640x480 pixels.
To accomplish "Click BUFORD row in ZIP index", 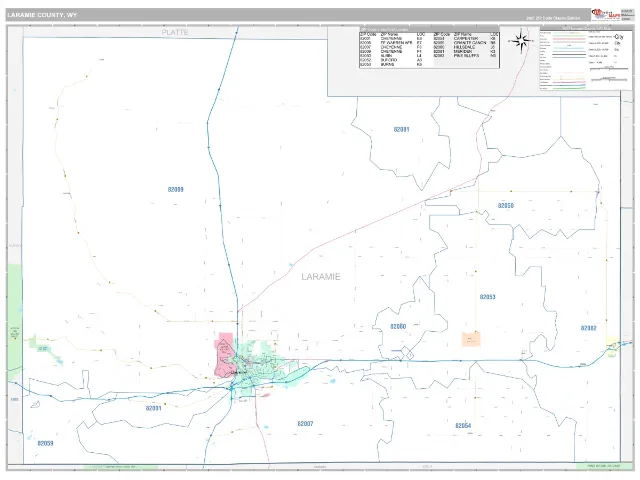I will (x=391, y=60).
